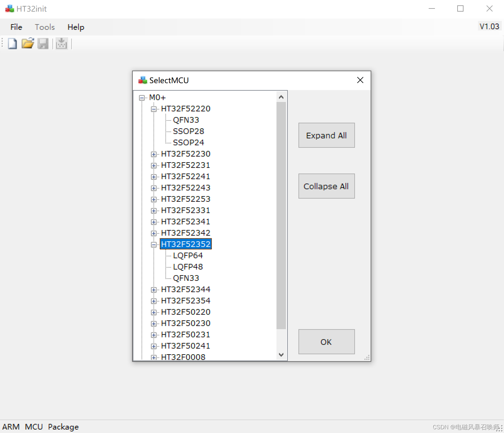504x433 pixels.
Task: Click the Open folder toolbar icon
Action: (x=28, y=44)
